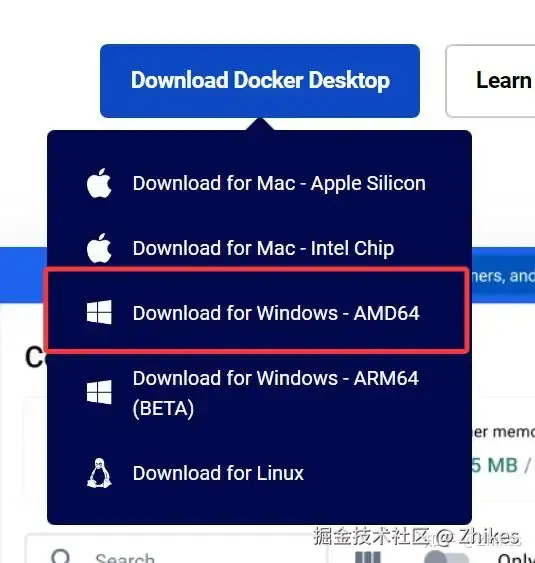This screenshot has width=535, height=563.
Task: Click the green MB memory value
Action: [x=495, y=465]
